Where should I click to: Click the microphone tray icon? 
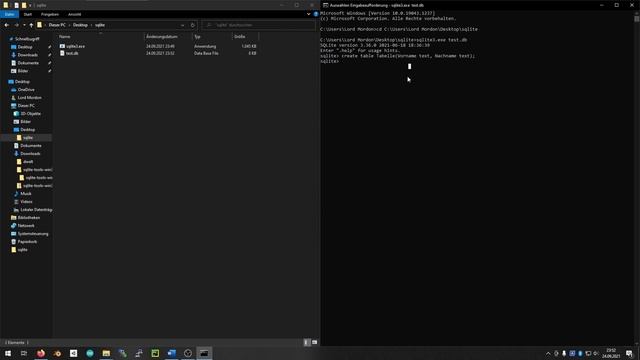(564, 353)
